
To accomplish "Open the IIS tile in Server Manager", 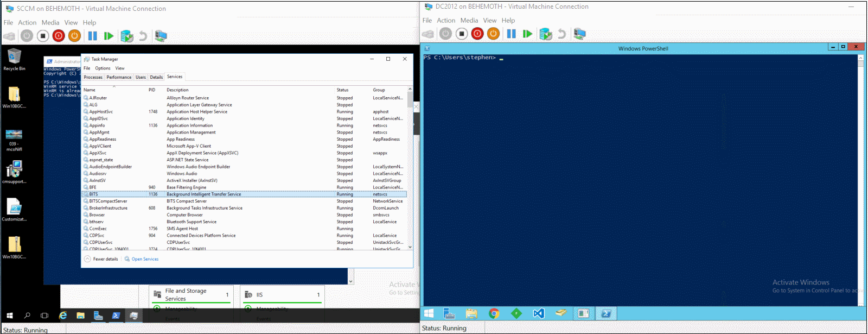I will pyautogui.click(x=282, y=295).
